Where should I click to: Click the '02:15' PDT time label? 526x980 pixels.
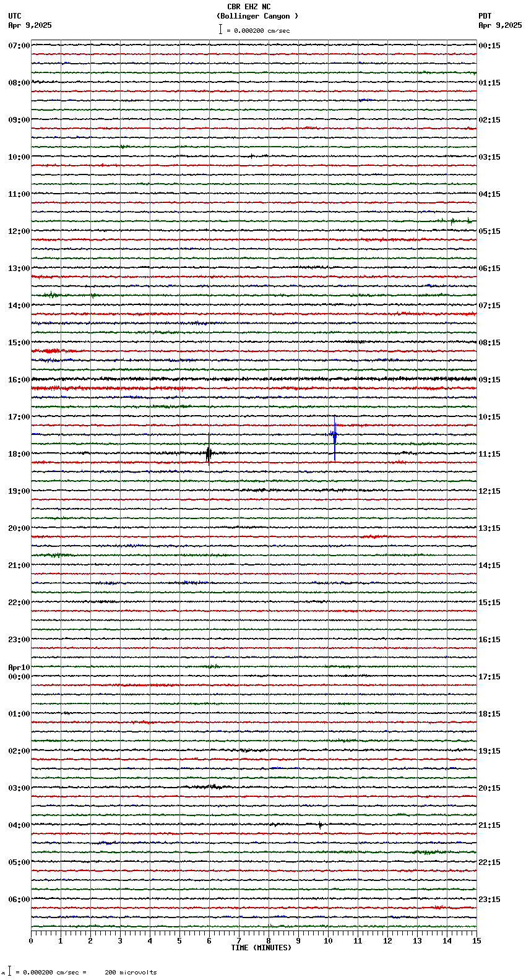coord(489,120)
